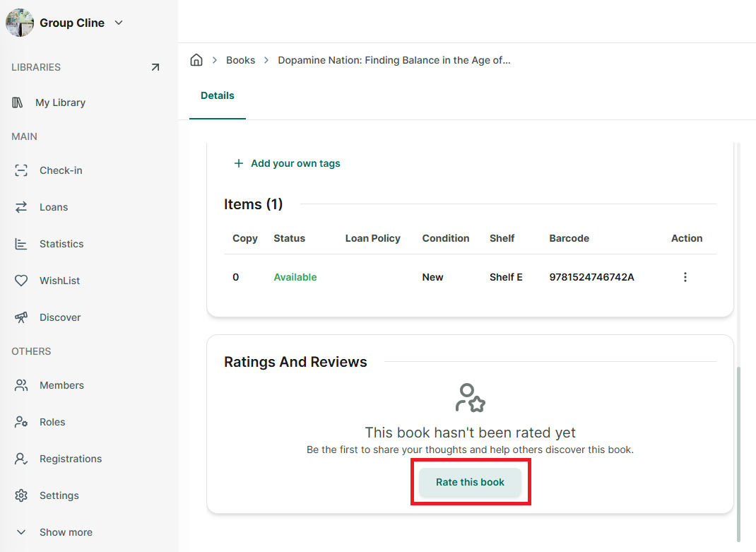Click the WishList heart icon

pos(21,281)
